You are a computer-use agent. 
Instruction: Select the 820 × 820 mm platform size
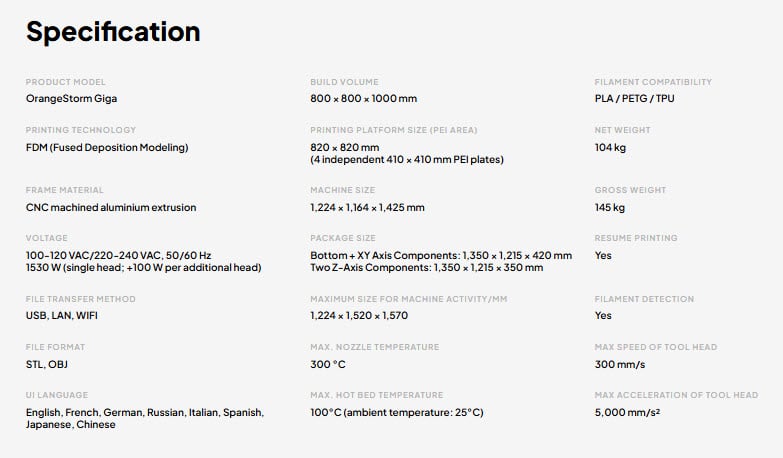(345, 147)
